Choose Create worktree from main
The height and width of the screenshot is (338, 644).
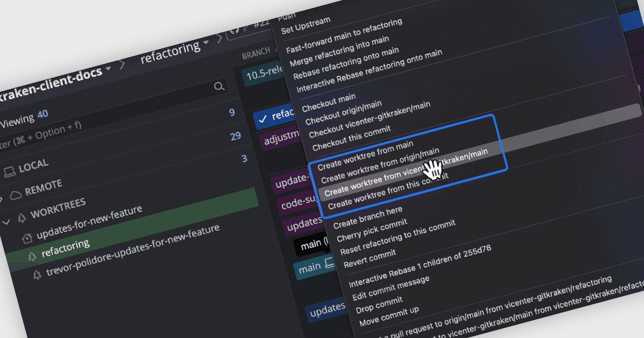365,156
